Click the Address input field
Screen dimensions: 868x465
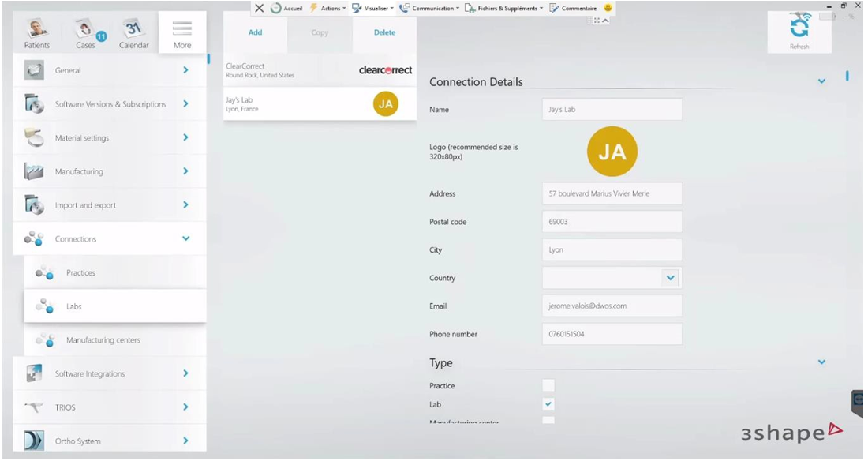coord(612,193)
